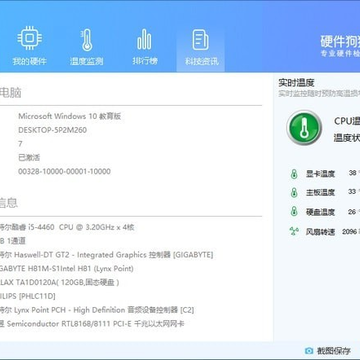Click the 硬盘温度 thermometer icon
Screen dimensions: 360x360
click(294, 212)
